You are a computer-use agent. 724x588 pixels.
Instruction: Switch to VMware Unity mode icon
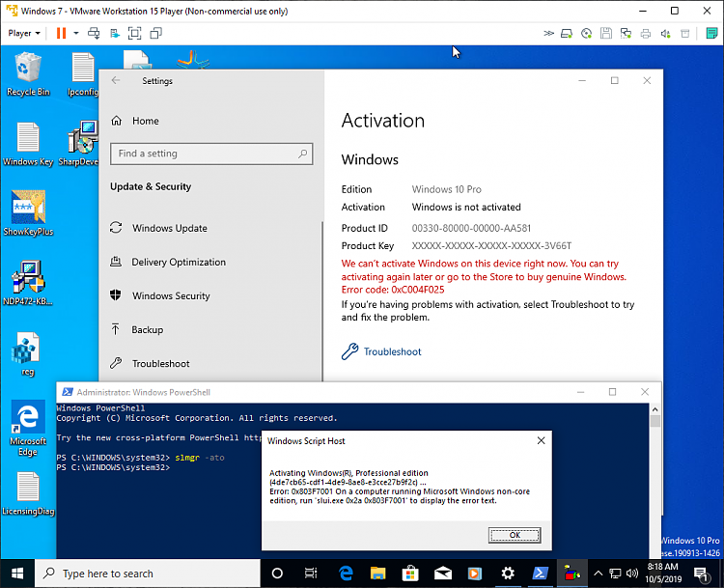click(156, 33)
